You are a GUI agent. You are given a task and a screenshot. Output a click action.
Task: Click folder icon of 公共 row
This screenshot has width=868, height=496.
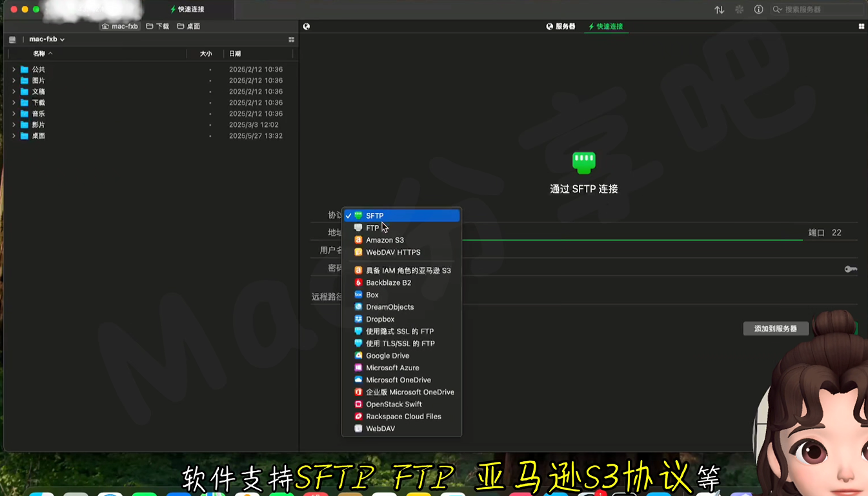click(25, 70)
